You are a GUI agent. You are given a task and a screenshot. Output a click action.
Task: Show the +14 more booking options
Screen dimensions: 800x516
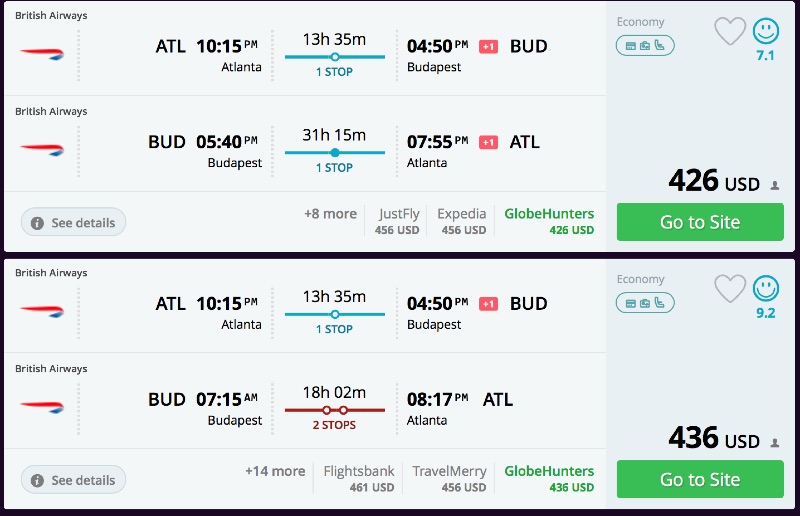pos(275,471)
